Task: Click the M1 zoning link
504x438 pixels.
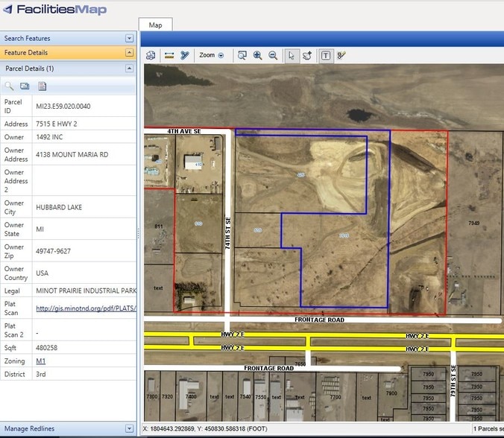Action: tap(40, 361)
